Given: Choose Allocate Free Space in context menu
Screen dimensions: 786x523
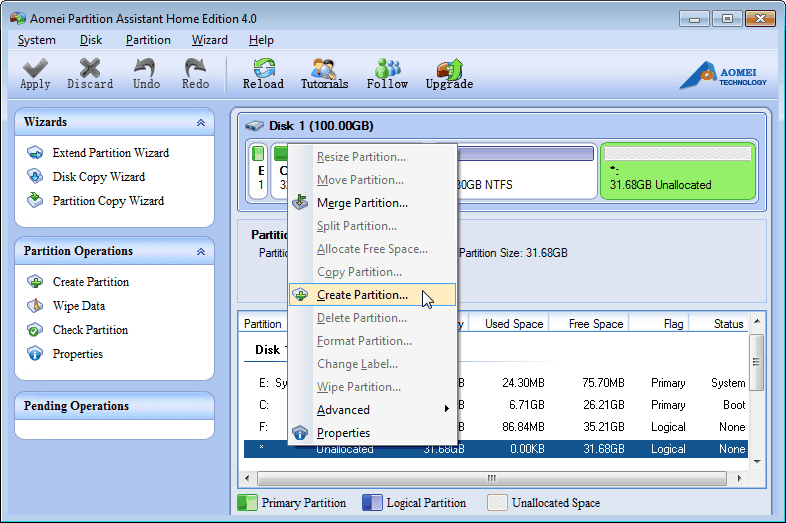Looking at the screenshot, I should pos(372,249).
